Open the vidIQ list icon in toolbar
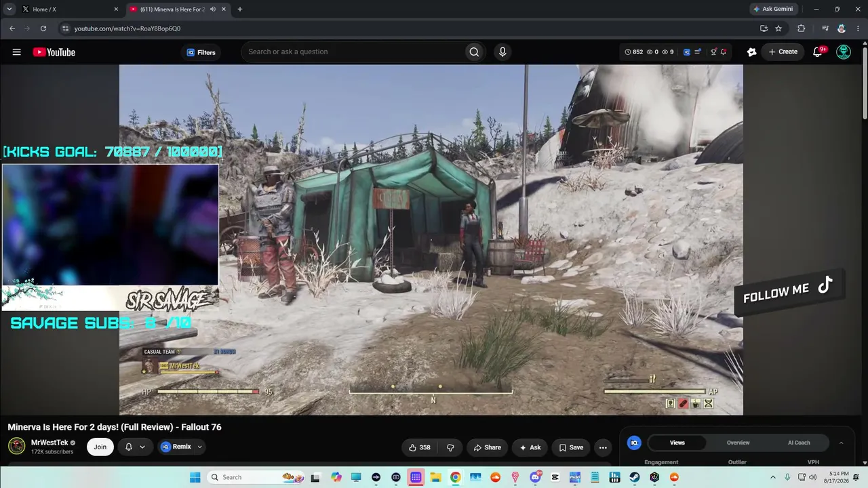This screenshot has height=488, width=868. pyautogui.click(x=698, y=52)
